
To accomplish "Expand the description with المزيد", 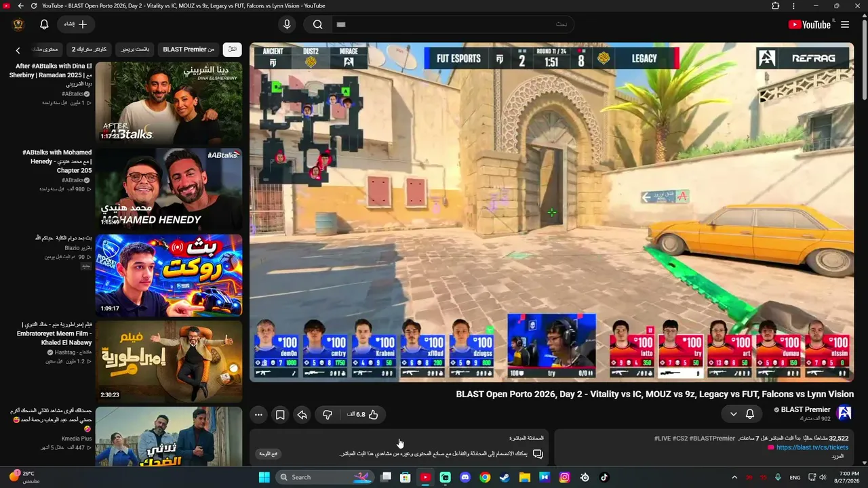I will click(837, 456).
